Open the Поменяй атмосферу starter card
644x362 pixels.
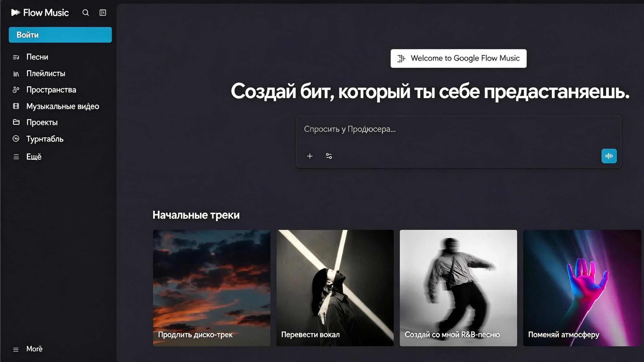582,288
